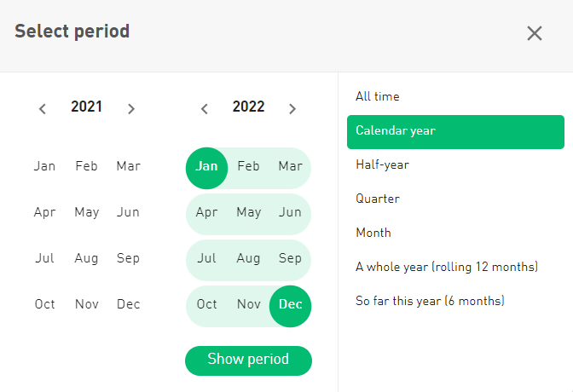Pick Jun in the 2021 calendar
The image size is (573, 392).
[x=128, y=212]
